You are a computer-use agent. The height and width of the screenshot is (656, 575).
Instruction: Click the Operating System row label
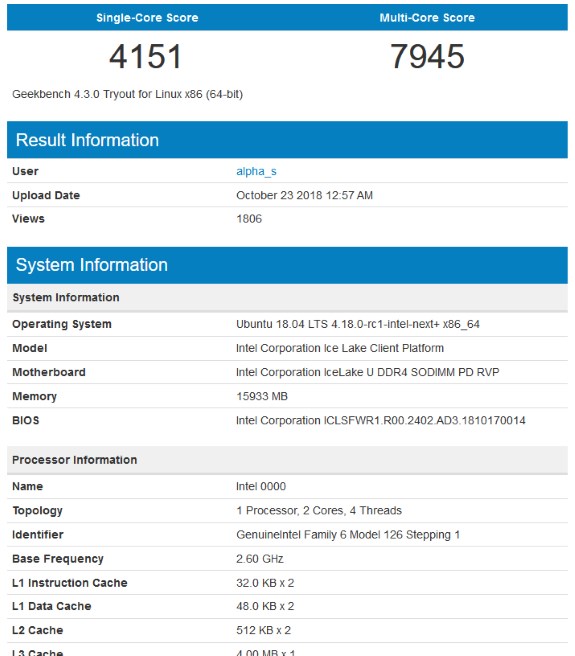(62, 324)
